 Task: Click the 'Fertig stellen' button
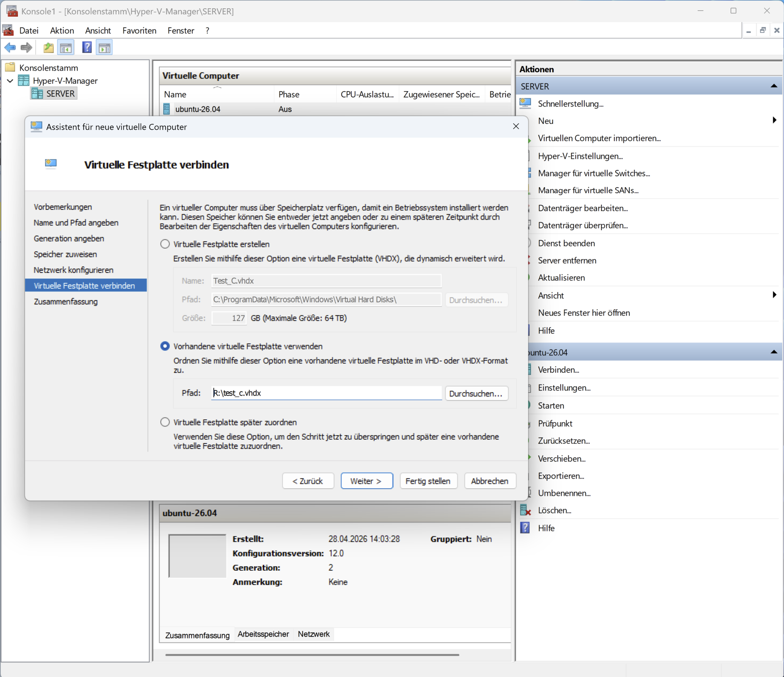click(x=428, y=481)
